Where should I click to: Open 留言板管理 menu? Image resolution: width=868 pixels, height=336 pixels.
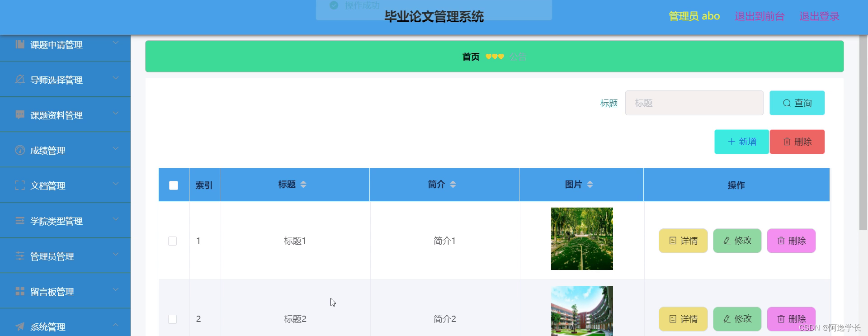65,291
